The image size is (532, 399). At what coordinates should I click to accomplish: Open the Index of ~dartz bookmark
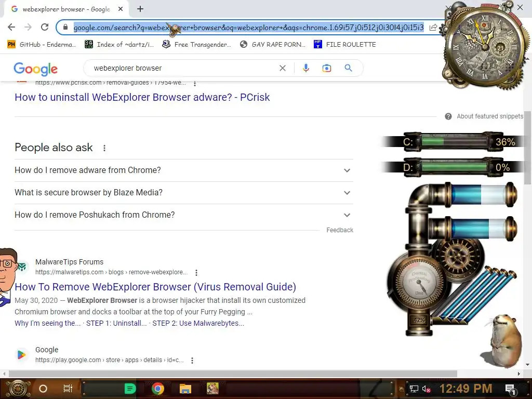[119, 45]
